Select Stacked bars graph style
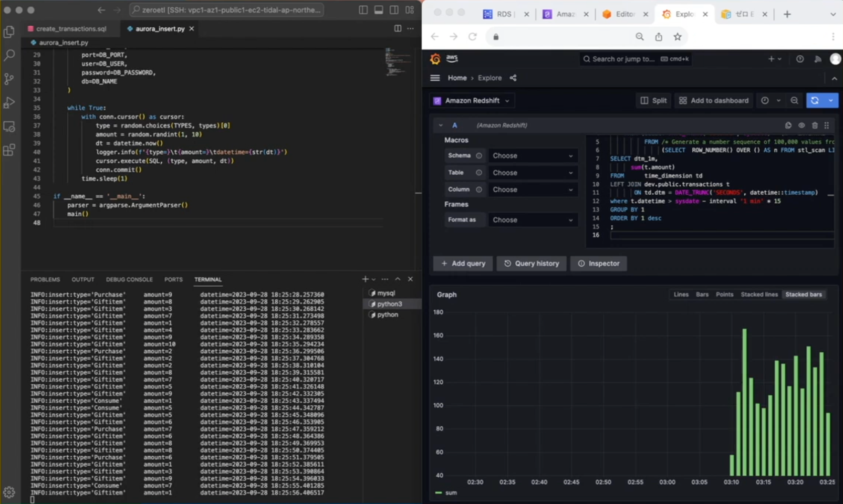The height and width of the screenshot is (504, 843). coord(803,295)
